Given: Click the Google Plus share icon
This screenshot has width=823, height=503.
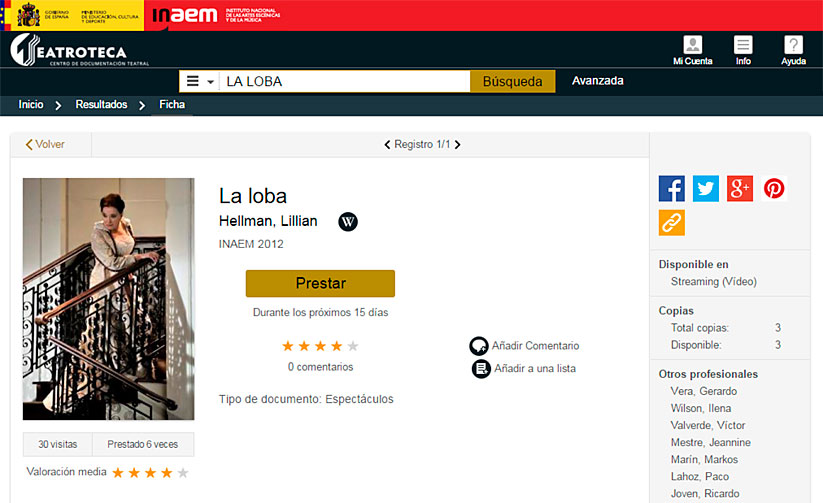Looking at the screenshot, I should tap(740, 188).
